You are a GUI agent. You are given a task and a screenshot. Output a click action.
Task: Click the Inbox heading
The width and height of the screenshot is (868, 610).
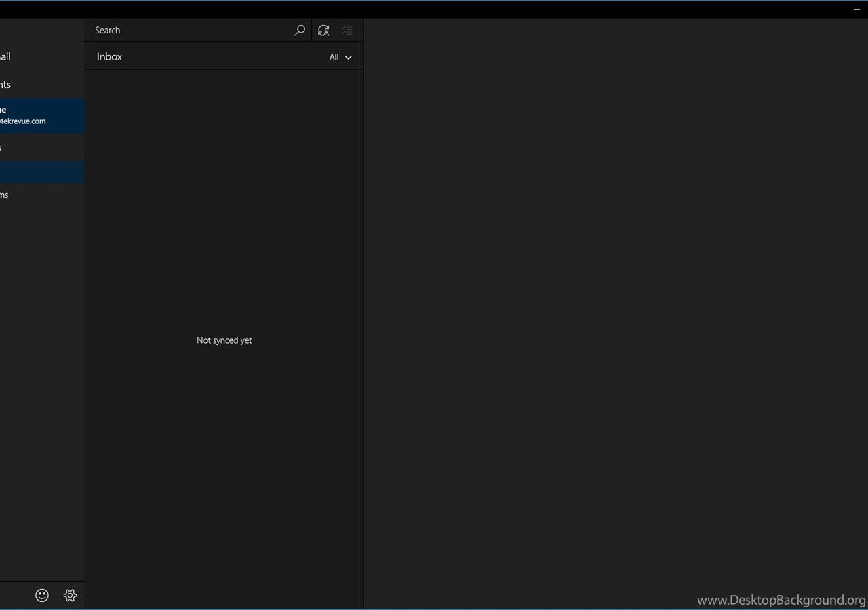109,57
